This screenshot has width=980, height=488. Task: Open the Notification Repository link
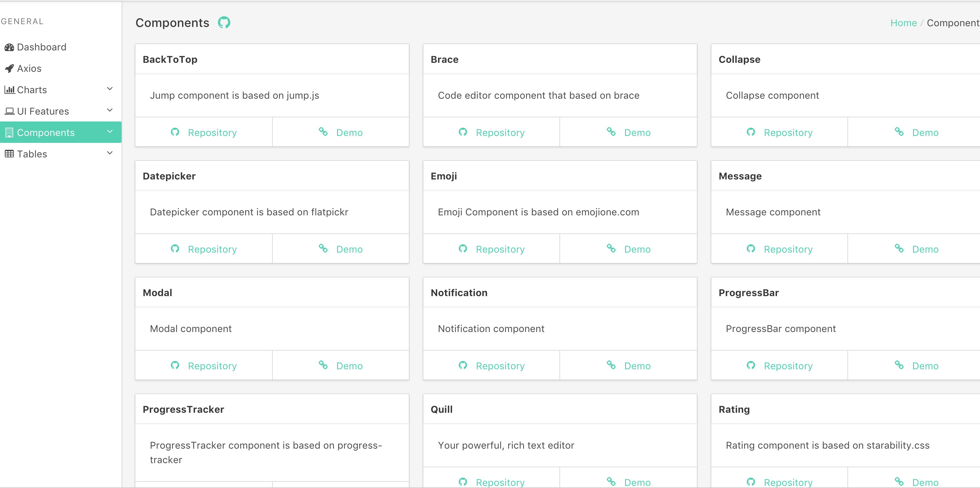[x=500, y=366]
